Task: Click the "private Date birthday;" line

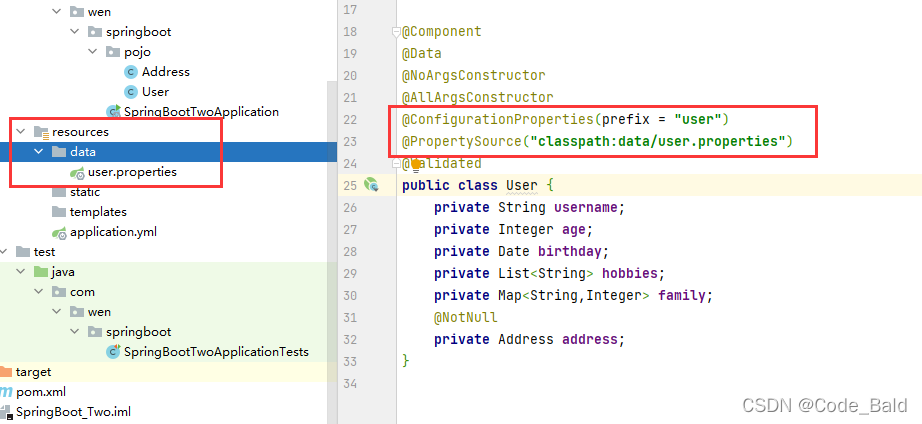Action: [x=522, y=251]
